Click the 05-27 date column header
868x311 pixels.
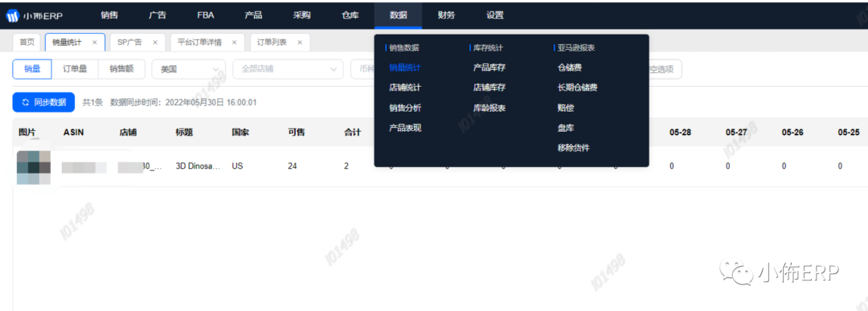pyautogui.click(x=736, y=133)
